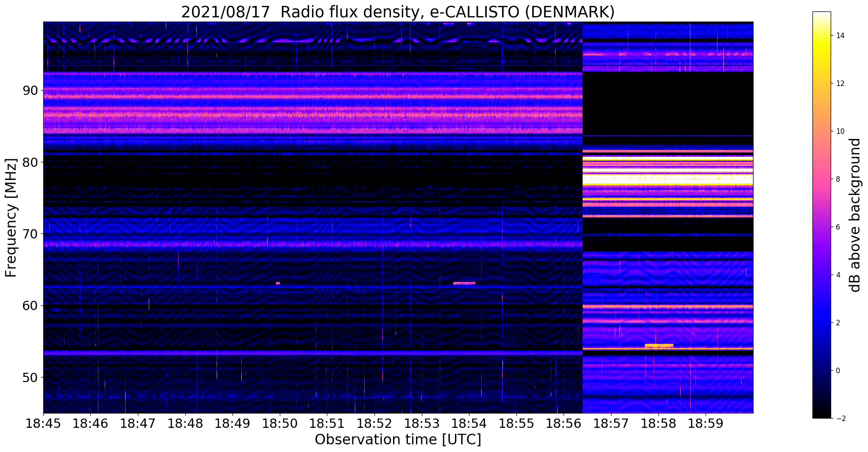Screen dimensions: 868x452
Task: Click the 80 MHz frequency tick label
Action: pos(31,162)
